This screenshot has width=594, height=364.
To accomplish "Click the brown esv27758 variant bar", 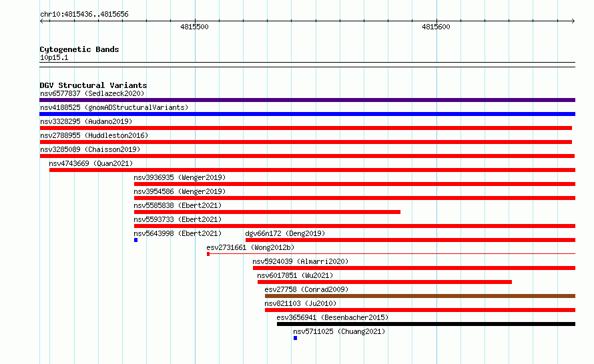I will 420,296.
